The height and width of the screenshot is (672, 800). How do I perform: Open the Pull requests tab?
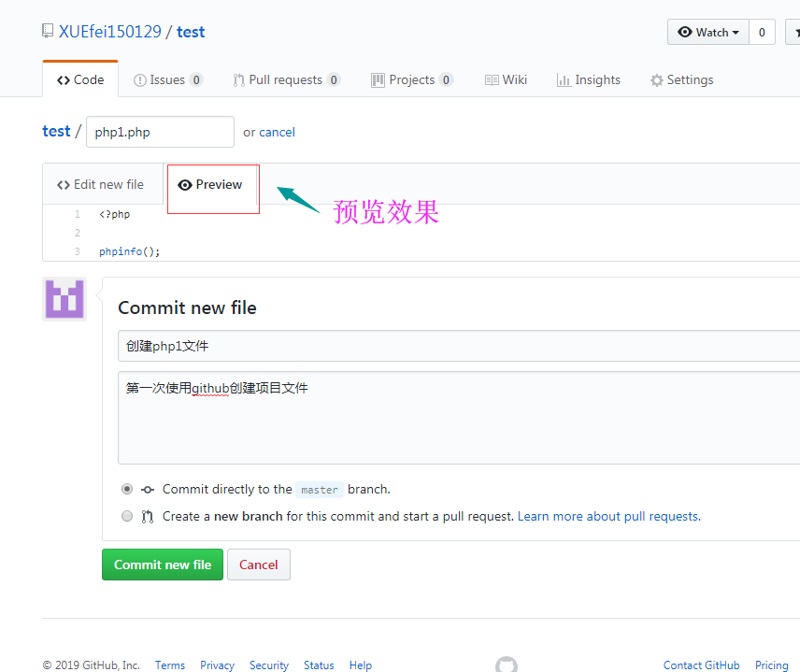point(287,79)
